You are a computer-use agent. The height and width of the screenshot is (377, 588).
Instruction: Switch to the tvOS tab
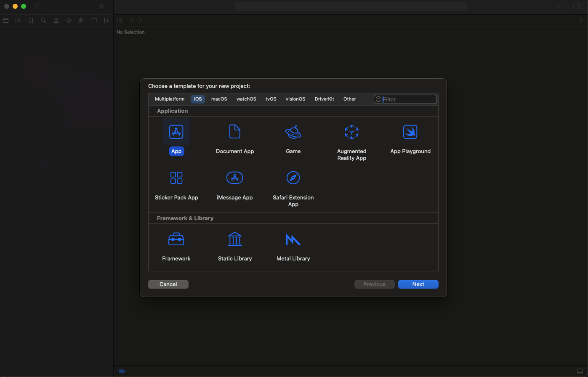point(271,99)
